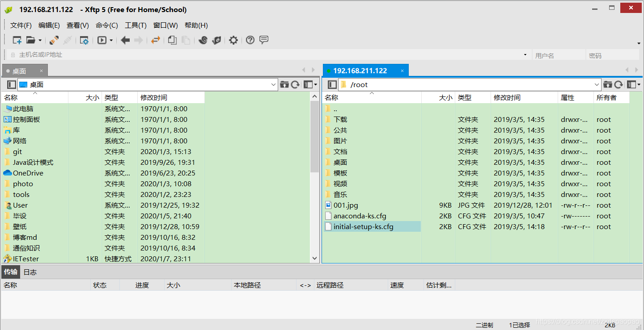Image resolution: width=644 pixels, height=330 pixels.
Task: Click the Reconnect plug icon
Action: pos(54,40)
